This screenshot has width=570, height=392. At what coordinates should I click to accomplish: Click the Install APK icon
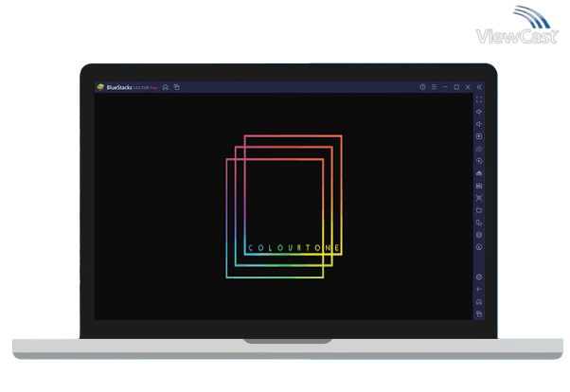click(x=479, y=173)
